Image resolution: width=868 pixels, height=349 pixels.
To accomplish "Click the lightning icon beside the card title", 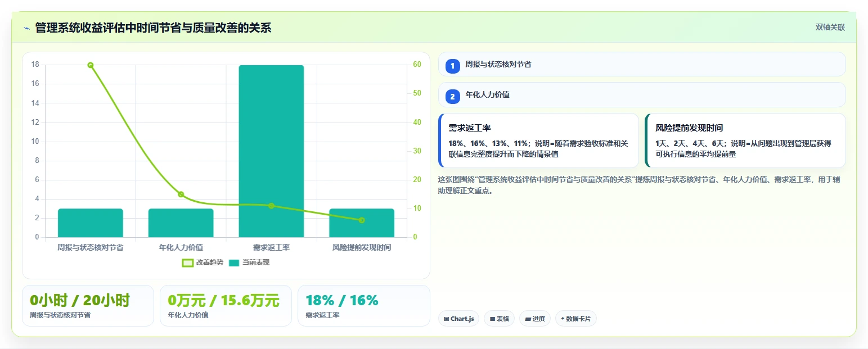I will 26,28.
